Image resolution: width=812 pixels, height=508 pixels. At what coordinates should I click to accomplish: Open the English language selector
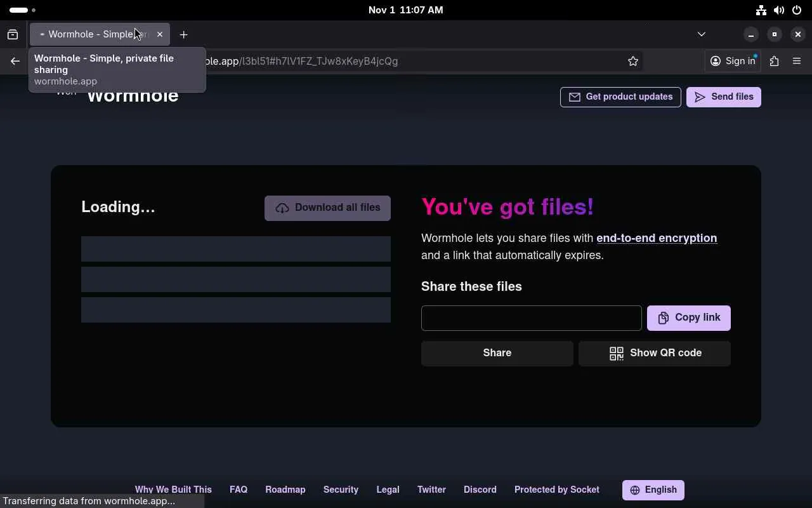tap(653, 490)
